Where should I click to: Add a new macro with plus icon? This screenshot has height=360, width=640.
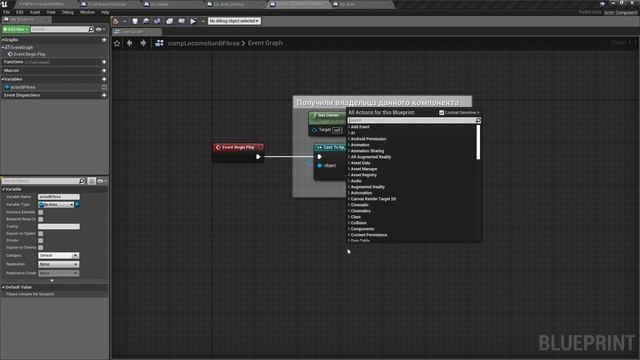coord(104,71)
